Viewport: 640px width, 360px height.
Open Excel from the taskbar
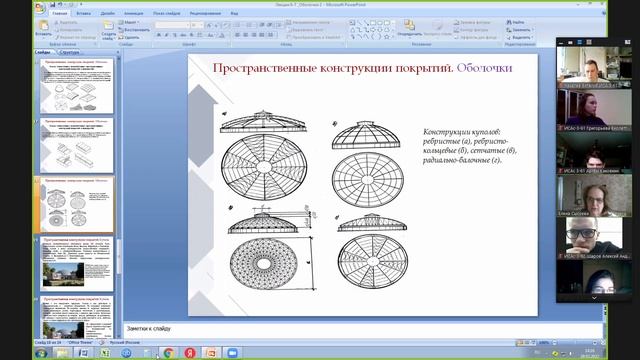(x=105, y=353)
